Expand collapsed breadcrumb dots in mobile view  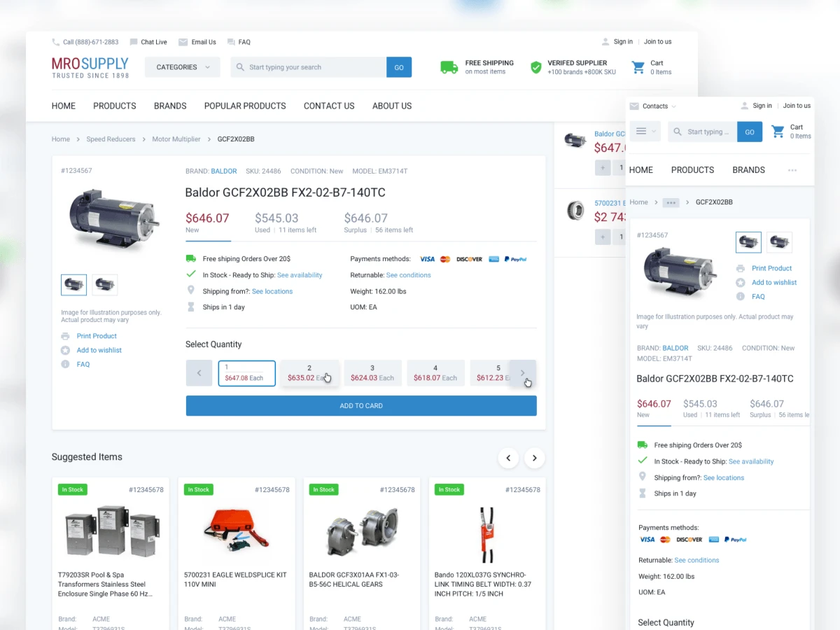671,202
